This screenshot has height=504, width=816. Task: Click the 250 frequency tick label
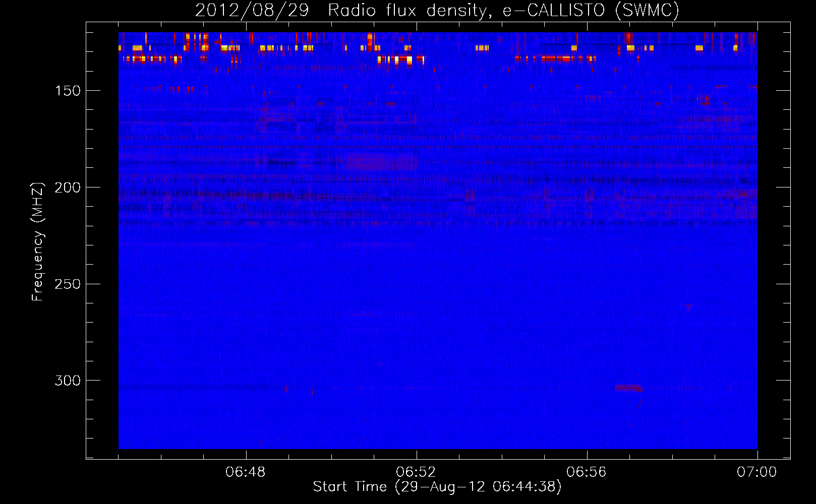point(68,284)
